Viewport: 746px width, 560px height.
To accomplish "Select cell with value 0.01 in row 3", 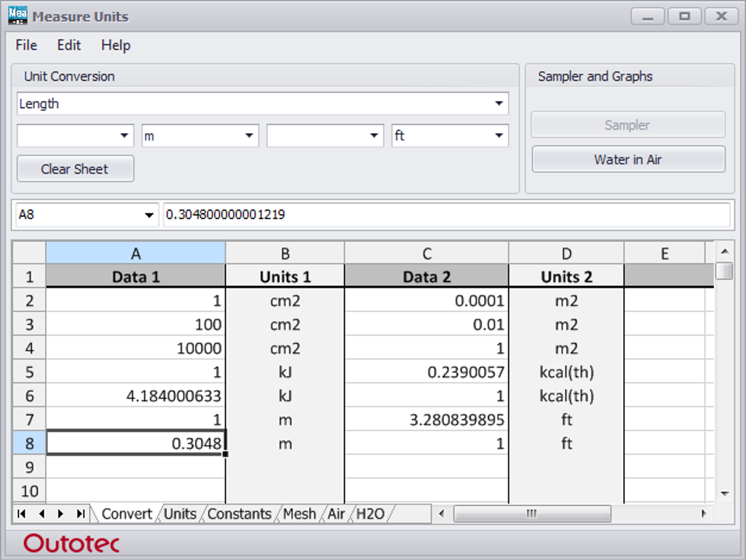I will (427, 324).
